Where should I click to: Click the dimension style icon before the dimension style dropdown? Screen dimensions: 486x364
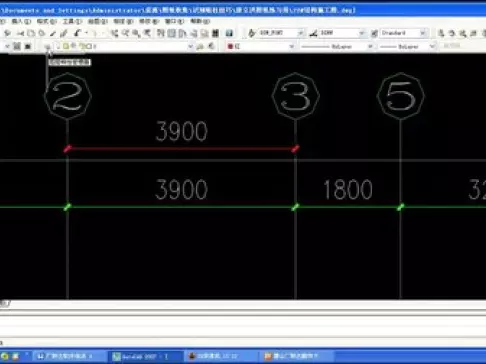[313, 33]
